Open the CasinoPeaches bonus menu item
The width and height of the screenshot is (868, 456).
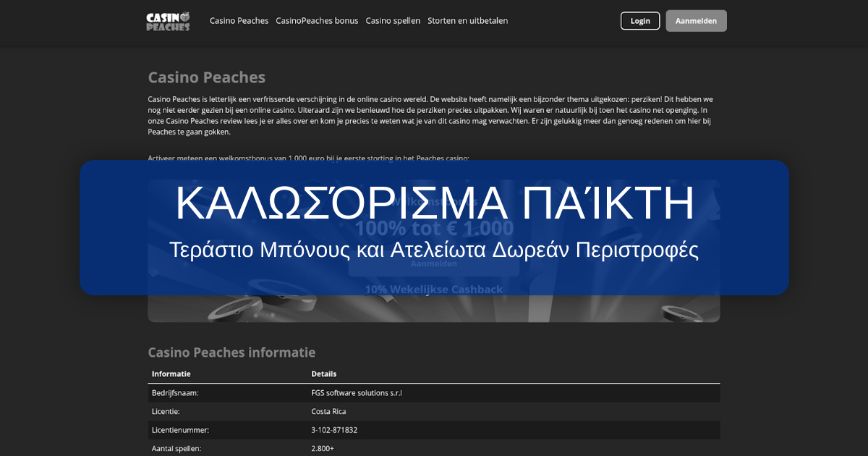(x=317, y=21)
